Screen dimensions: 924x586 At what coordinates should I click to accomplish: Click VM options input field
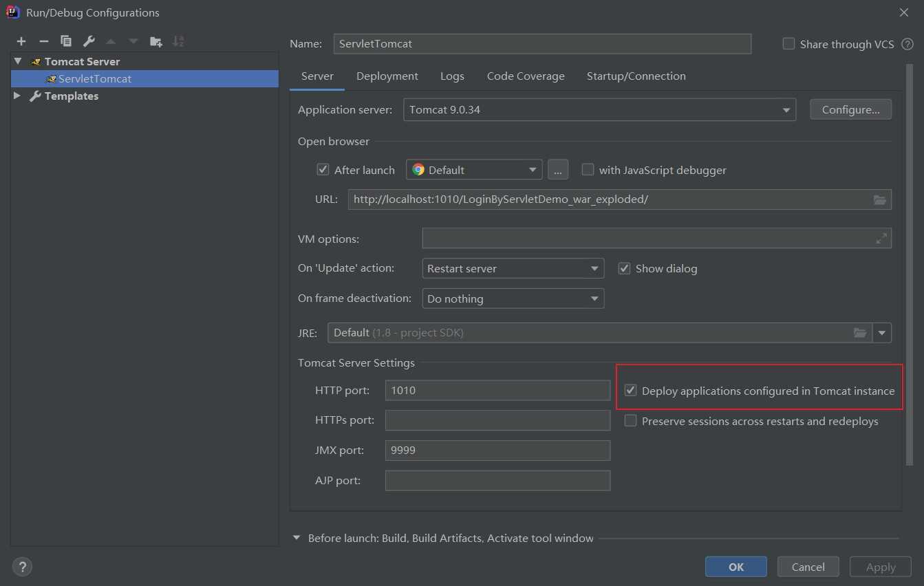(x=656, y=238)
